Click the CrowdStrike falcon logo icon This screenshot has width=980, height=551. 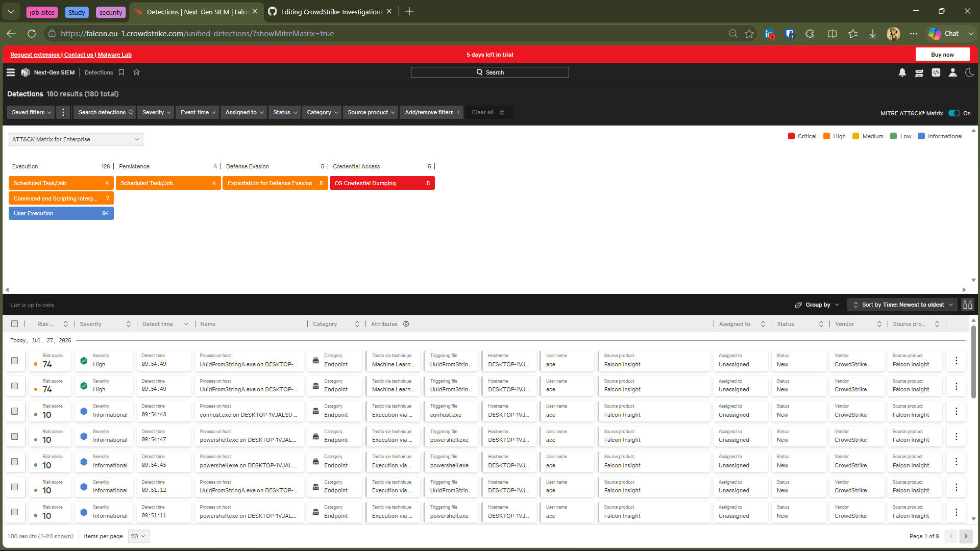[x=25, y=72]
